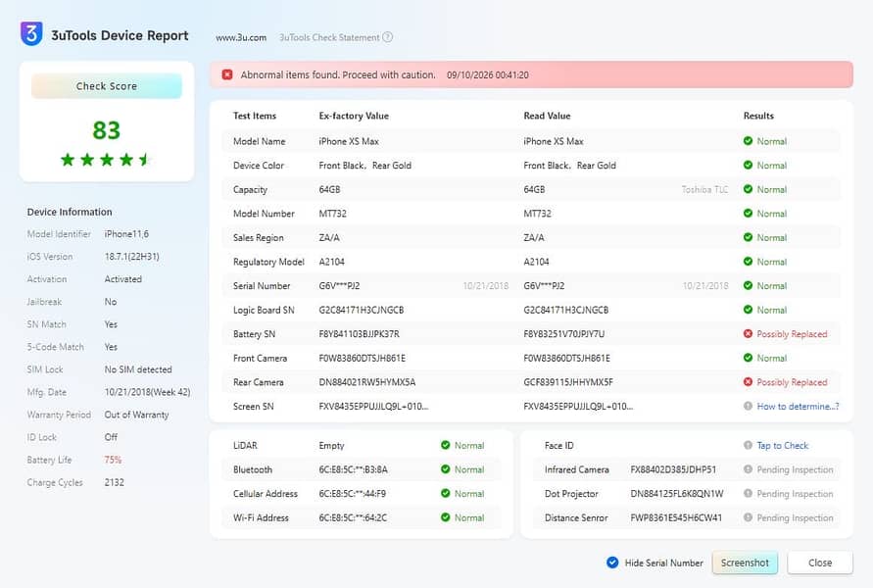Open the www.3u.com link
The height and width of the screenshot is (588, 873).
click(x=241, y=37)
